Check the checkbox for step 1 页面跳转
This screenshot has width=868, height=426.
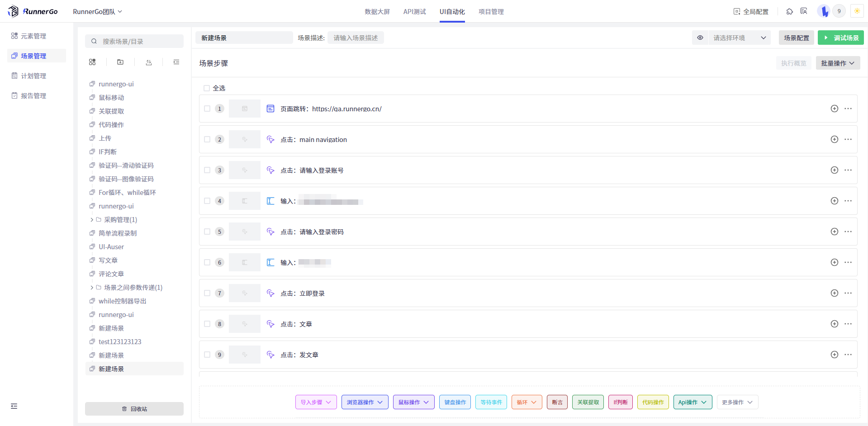[207, 109]
